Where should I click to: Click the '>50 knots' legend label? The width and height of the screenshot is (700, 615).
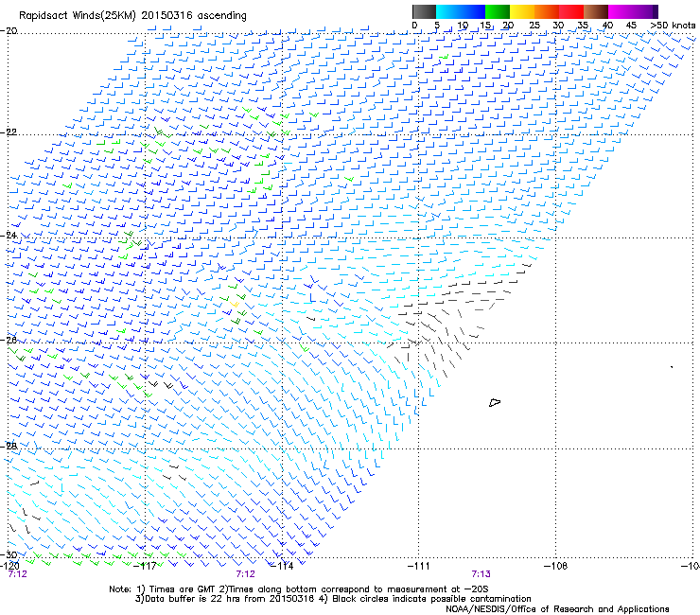click(674, 26)
